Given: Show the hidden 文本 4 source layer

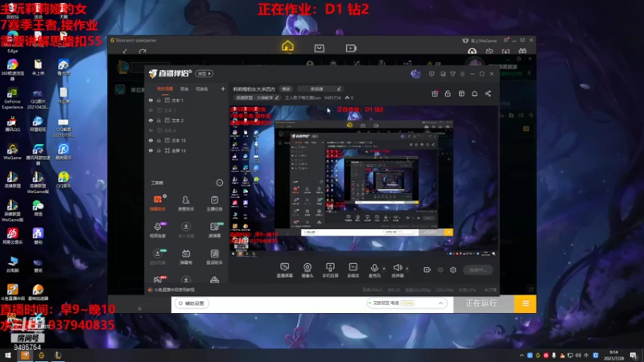Looking at the screenshot, I should pos(151,130).
